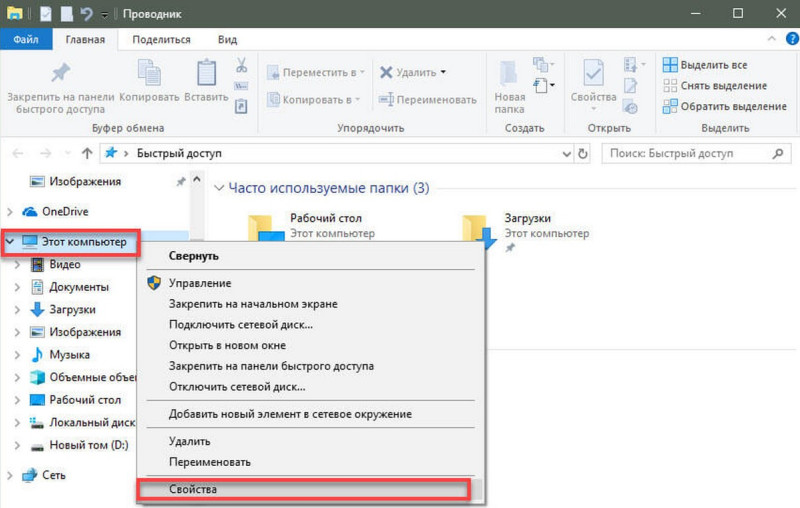Viewport: 800px width, 508px height.
Task: Click the title bar undo icon
Action: click(86, 14)
